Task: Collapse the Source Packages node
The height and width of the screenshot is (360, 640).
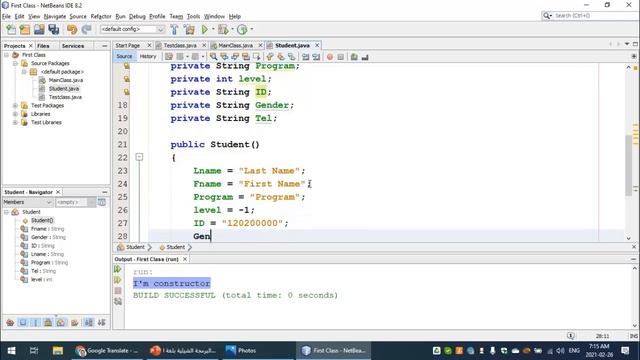Action: [x=15, y=63]
